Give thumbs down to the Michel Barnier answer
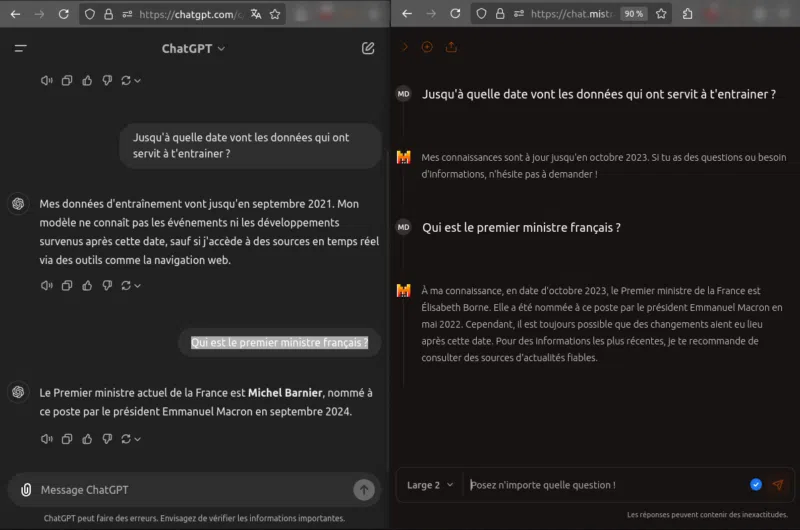Screen dimensions: 800x530 pos(107,439)
